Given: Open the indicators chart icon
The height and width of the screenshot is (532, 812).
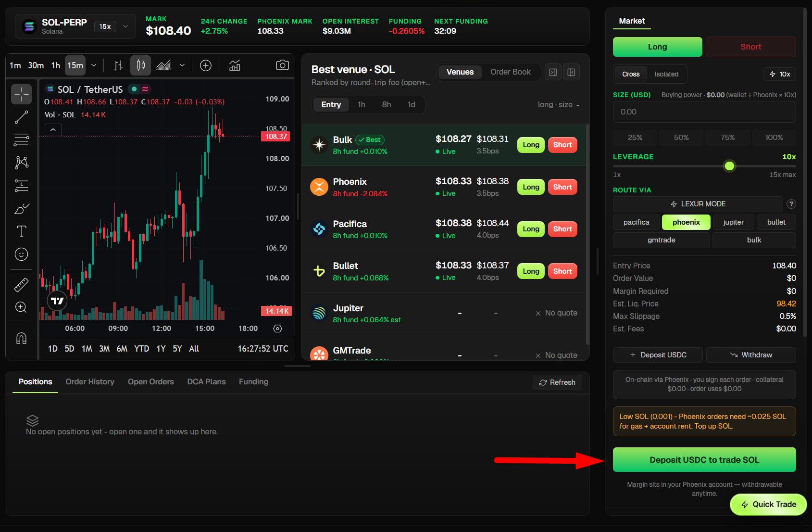Looking at the screenshot, I should pyautogui.click(x=235, y=65).
